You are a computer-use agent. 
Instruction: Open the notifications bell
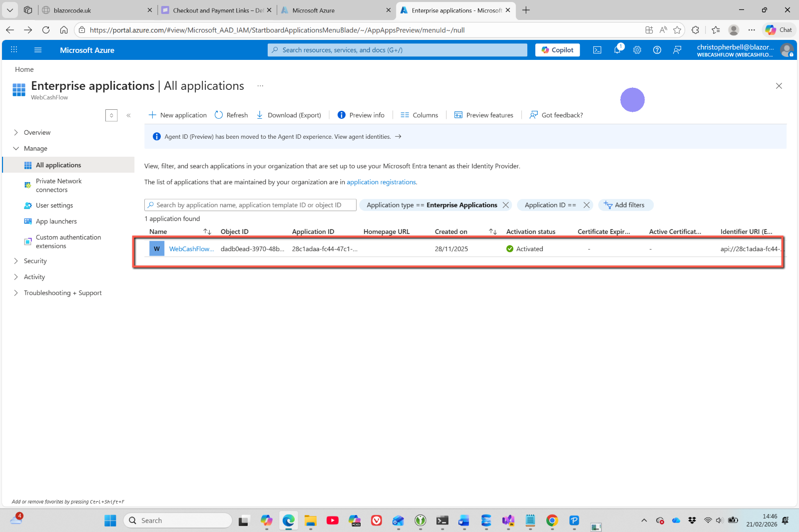pyautogui.click(x=617, y=50)
